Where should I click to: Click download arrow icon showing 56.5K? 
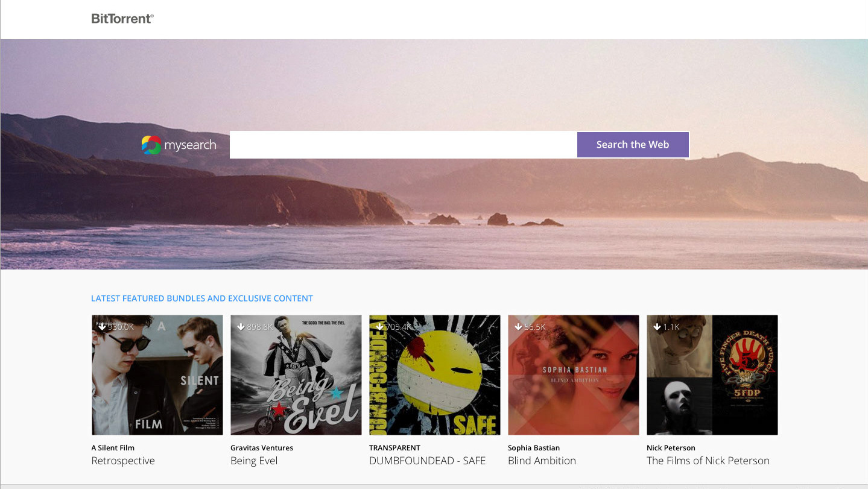point(518,327)
